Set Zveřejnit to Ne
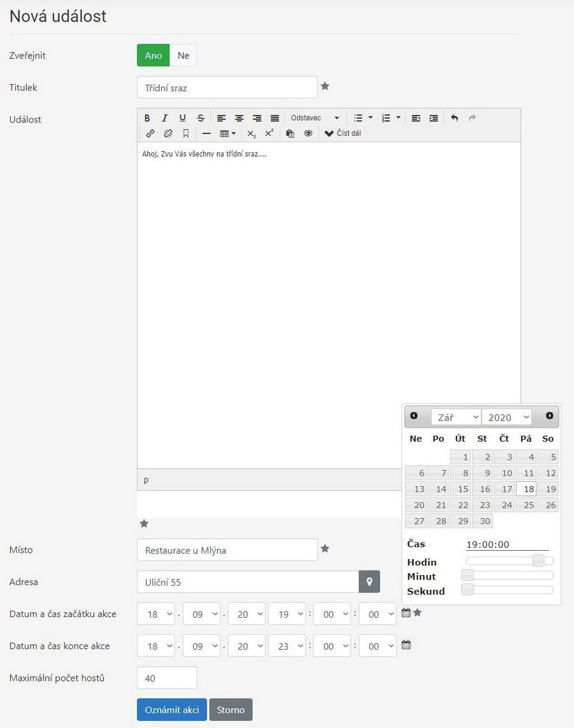The image size is (574, 728). [x=184, y=55]
